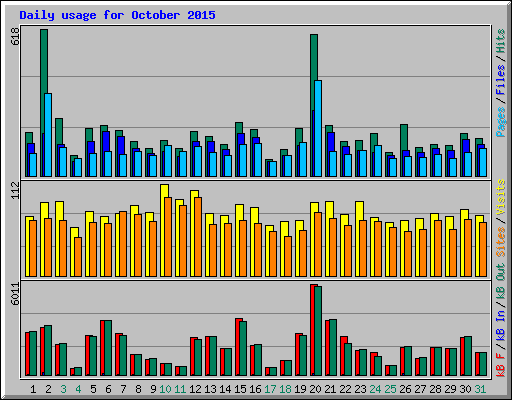Select day 13 on the x-axis
This screenshot has height=400, width=512.
pos(210,389)
